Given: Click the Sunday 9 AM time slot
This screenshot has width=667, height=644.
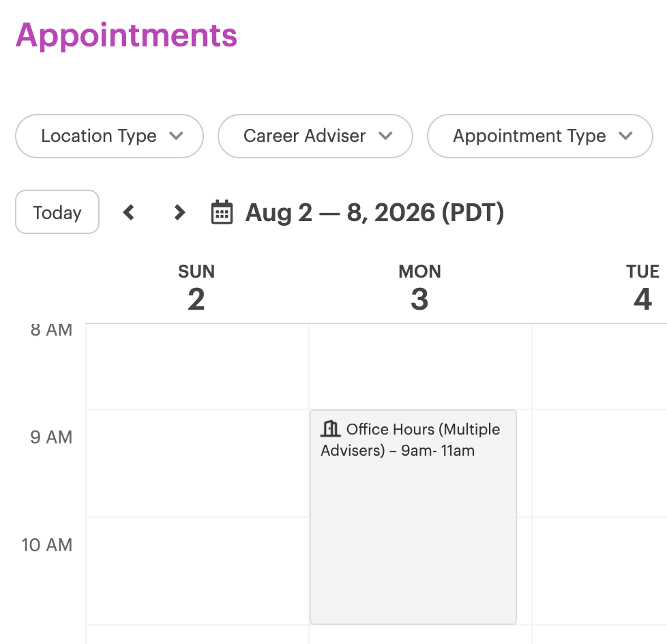Looking at the screenshot, I should click(197, 463).
